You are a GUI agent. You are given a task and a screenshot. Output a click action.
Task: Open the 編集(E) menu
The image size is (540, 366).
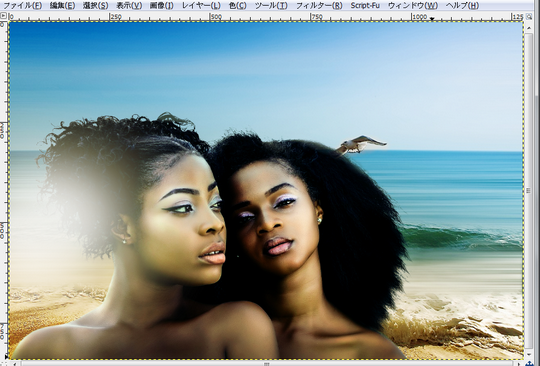(62, 6)
